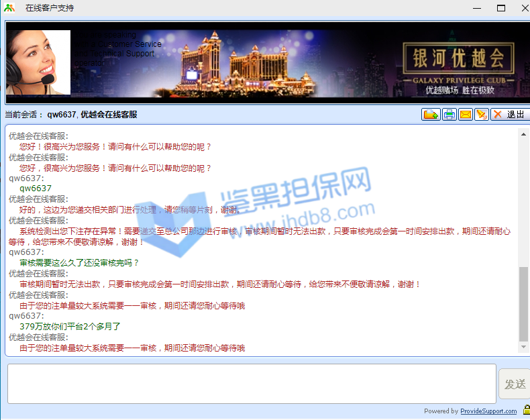Print the chat transcript via printer icon
The height and width of the screenshot is (420, 530).
tap(449, 115)
